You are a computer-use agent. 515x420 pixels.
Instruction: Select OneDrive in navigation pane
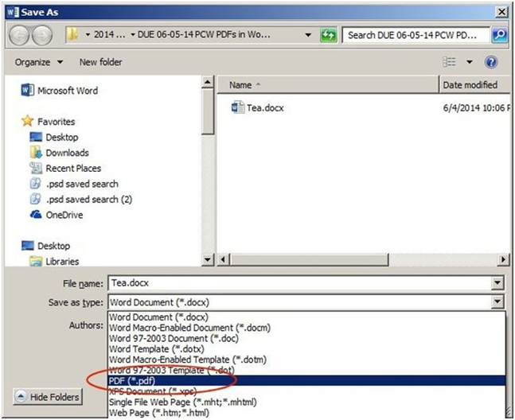tap(64, 215)
